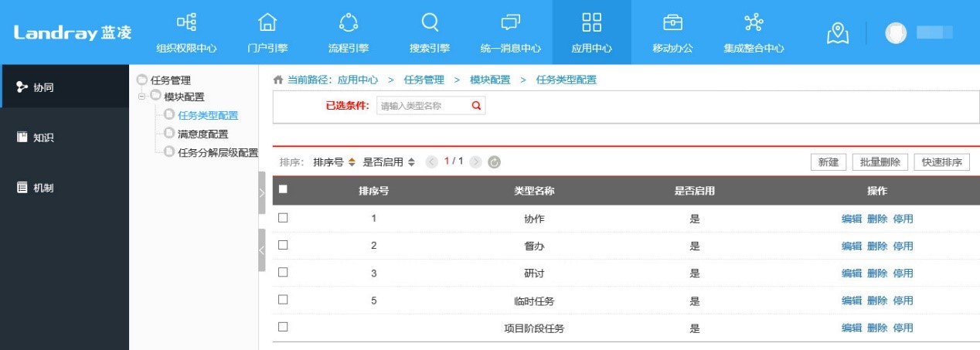Viewport: 980px width, 350px height.
Task: Switch to the 知识 sidebar tab
Action: [44, 138]
